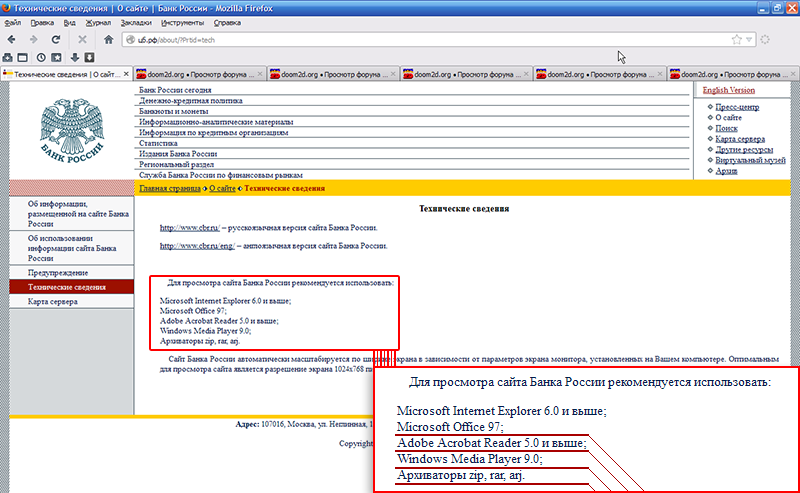
Task: Click the bookmarks star toolbar icon
Action: 56,57
